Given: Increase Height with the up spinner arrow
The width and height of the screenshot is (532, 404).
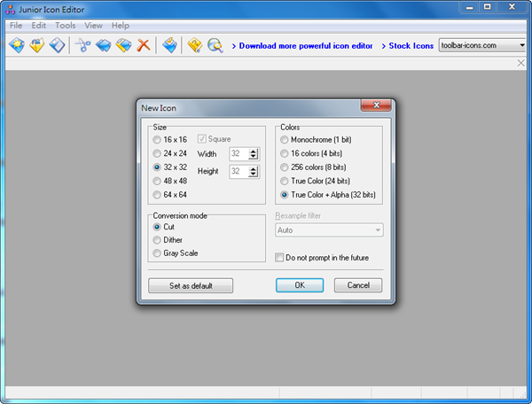Looking at the screenshot, I should tap(253, 169).
